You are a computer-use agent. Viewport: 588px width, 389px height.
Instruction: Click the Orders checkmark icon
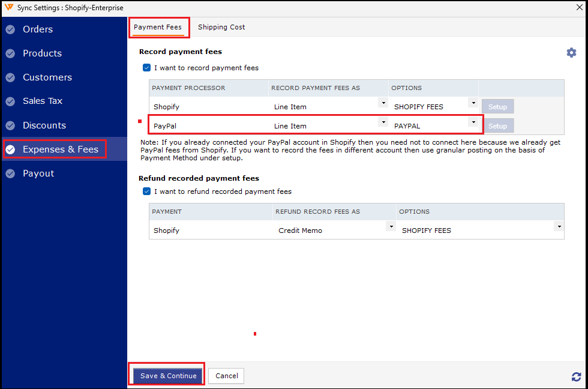tap(10, 29)
